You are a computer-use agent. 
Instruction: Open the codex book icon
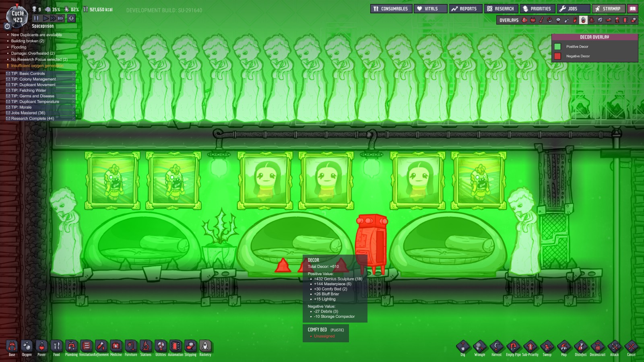click(633, 8)
